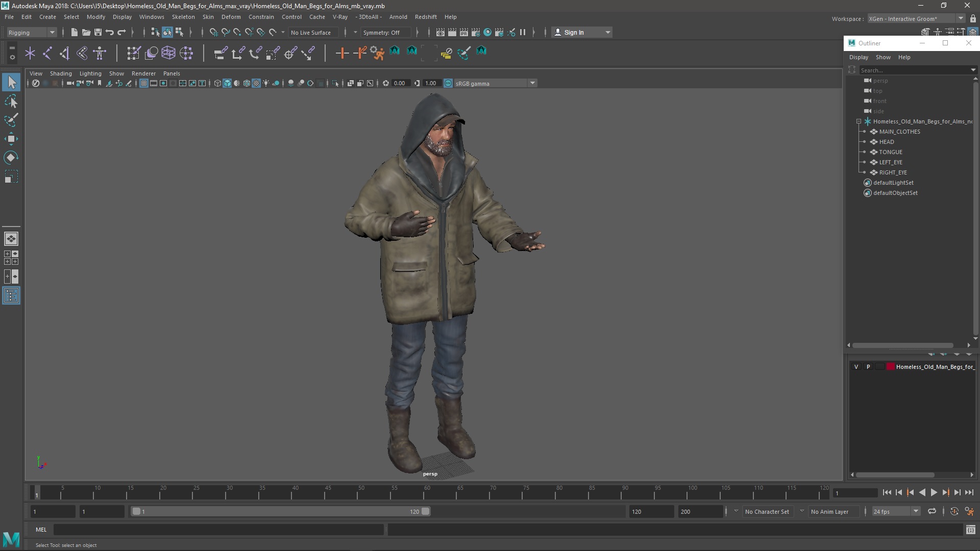Play the animation forwards
Screen dimensions: 980x551
coord(934,492)
